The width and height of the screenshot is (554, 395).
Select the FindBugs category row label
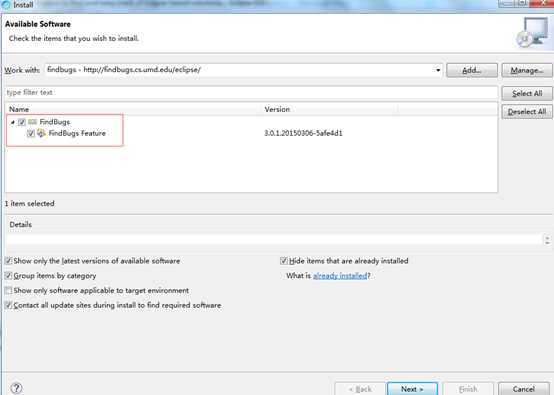coord(55,122)
